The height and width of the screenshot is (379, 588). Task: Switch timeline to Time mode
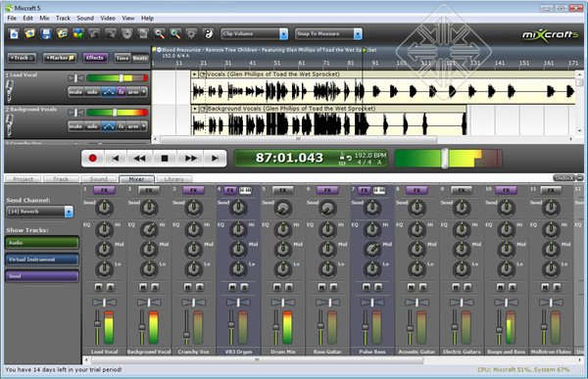122,58
